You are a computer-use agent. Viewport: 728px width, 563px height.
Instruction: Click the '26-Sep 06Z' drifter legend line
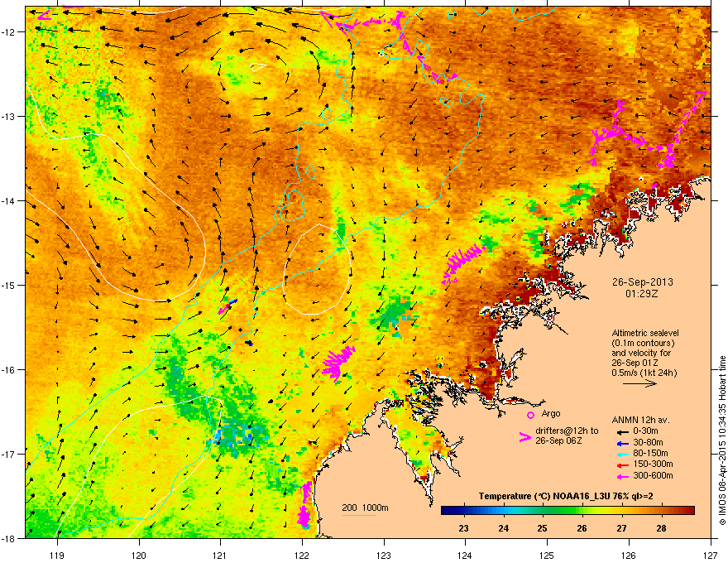[558, 440]
